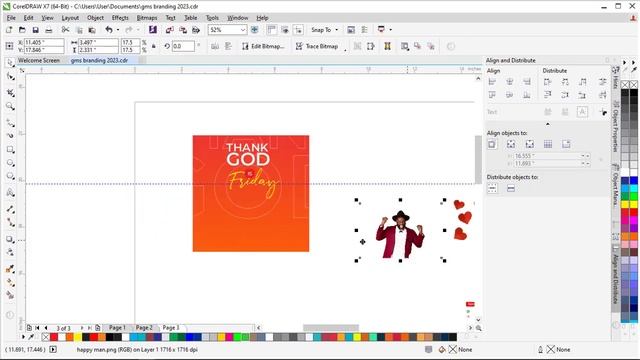The height and width of the screenshot is (360, 640).
Task: Toggle distribute to extent of selection
Action: 493,189
